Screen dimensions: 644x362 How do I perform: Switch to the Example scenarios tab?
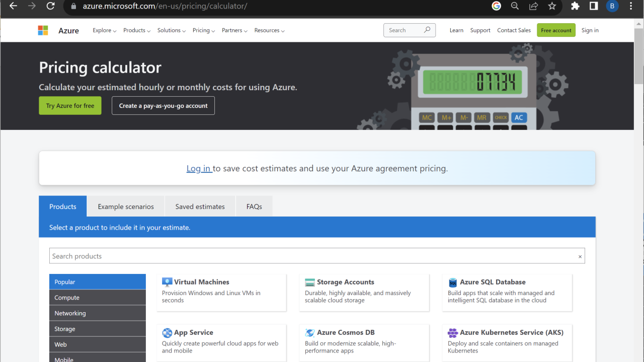[126, 207]
